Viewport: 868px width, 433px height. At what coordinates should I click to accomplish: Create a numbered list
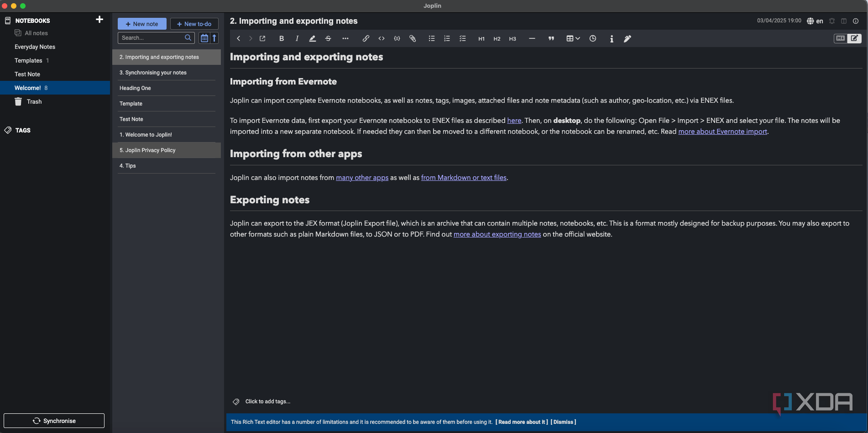(x=447, y=39)
